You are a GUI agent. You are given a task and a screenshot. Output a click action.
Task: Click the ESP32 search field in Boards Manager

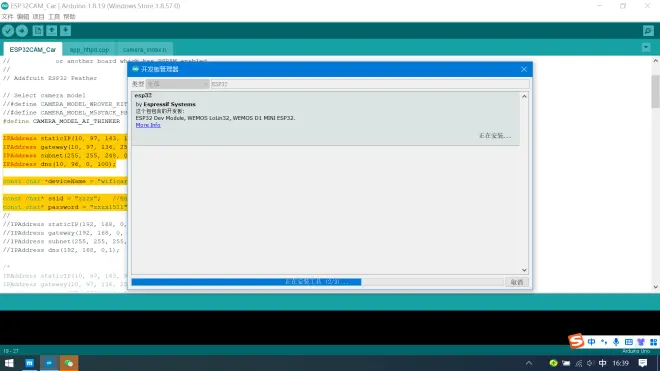(370, 84)
